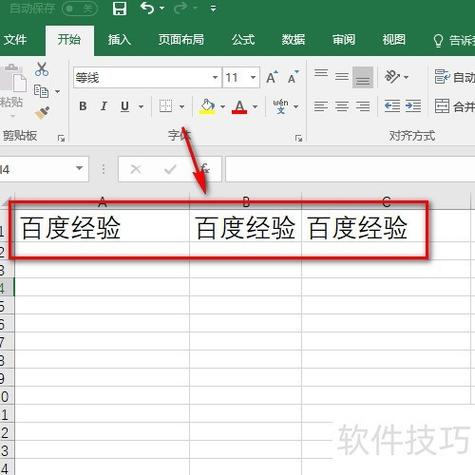Open the Borders dropdown arrow
The image size is (475, 475).
[x=182, y=107]
